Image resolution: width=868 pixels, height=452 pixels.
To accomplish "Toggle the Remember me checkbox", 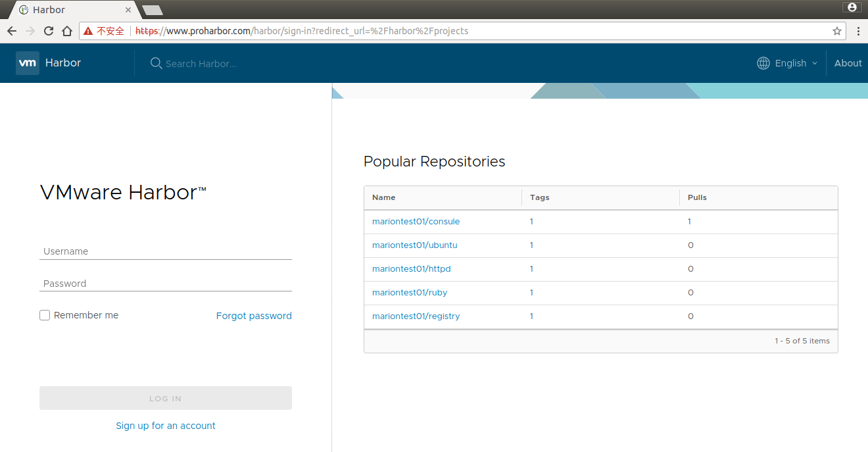I will (45, 315).
